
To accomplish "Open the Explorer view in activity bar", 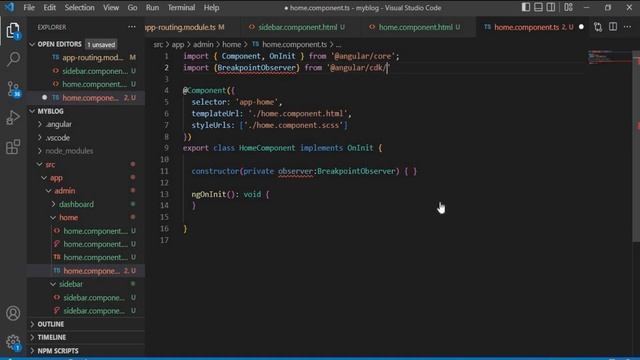I will click(13, 31).
